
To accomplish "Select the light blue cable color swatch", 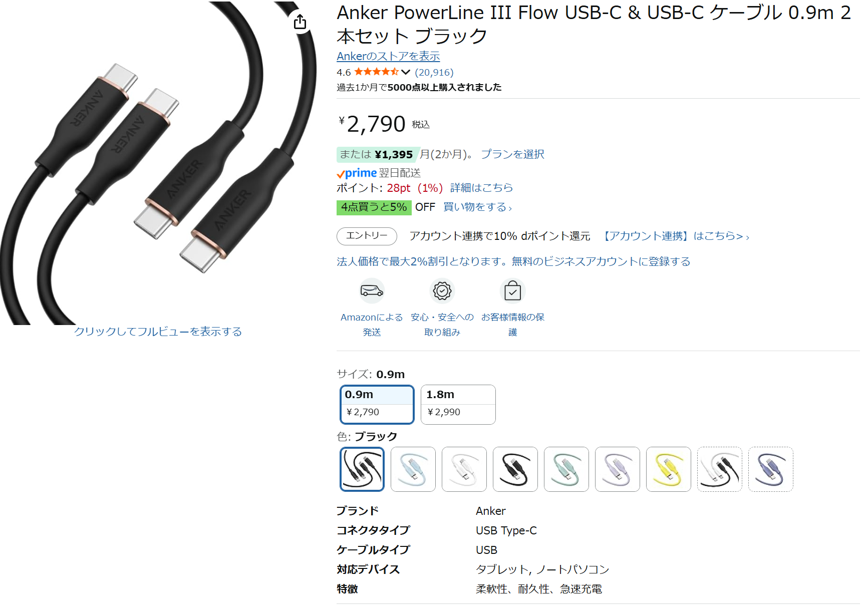I will 413,469.
